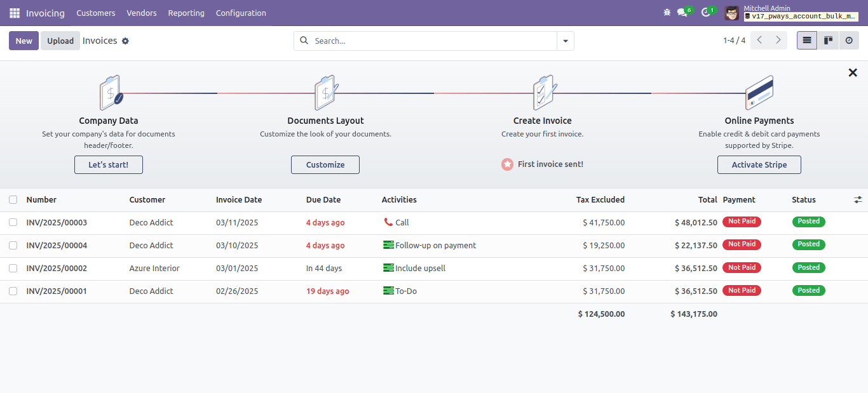Go to previous page arrow
Viewport: 868px width, 393px height.
759,40
